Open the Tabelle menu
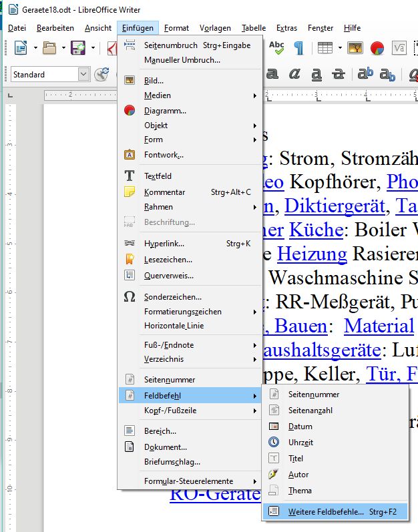The width and height of the screenshot is (418, 532). 254,28
